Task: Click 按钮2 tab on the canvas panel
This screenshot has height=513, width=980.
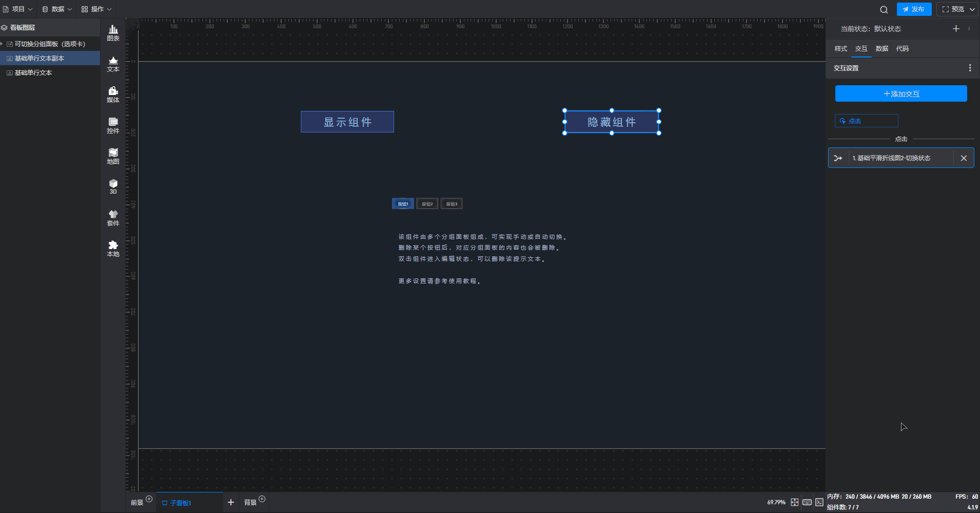Action: pyautogui.click(x=427, y=204)
